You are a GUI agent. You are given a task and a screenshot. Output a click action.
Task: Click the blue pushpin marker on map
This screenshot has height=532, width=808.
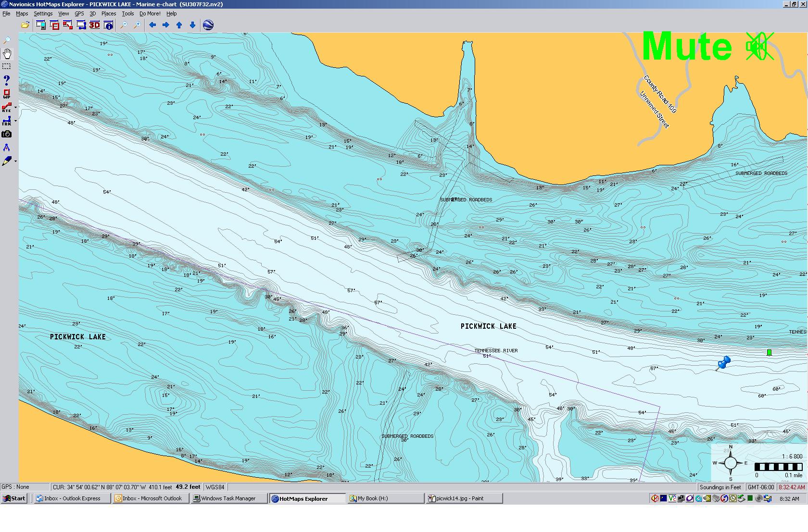[723, 363]
